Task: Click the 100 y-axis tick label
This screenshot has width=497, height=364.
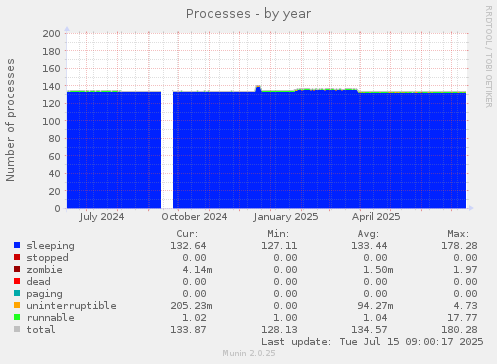Action: pos(51,121)
